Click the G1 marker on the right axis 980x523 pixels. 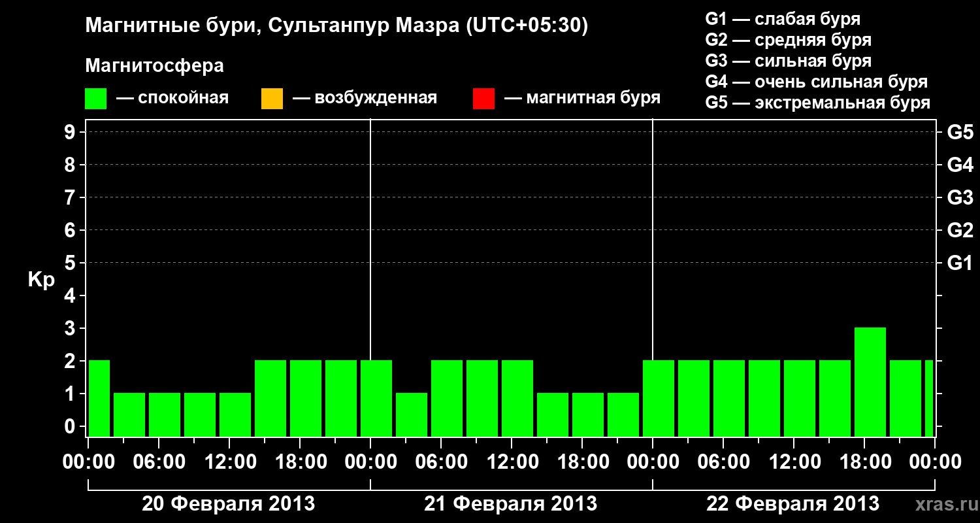pos(960,263)
